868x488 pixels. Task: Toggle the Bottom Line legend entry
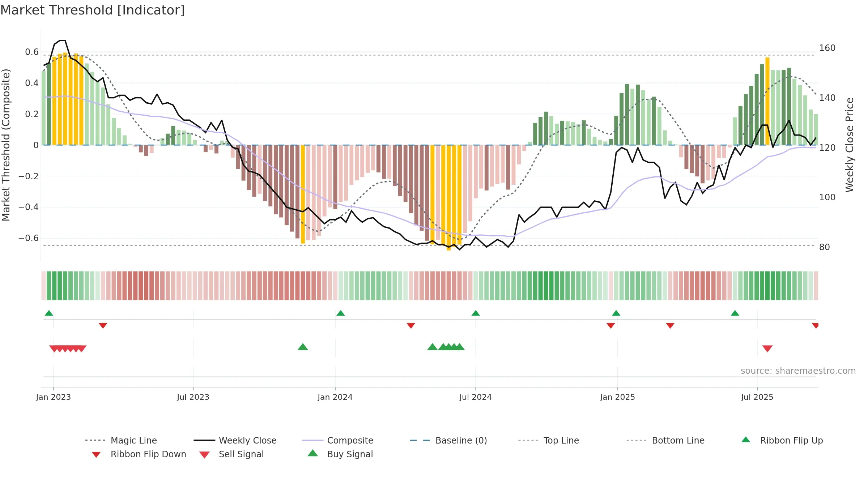pos(665,440)
